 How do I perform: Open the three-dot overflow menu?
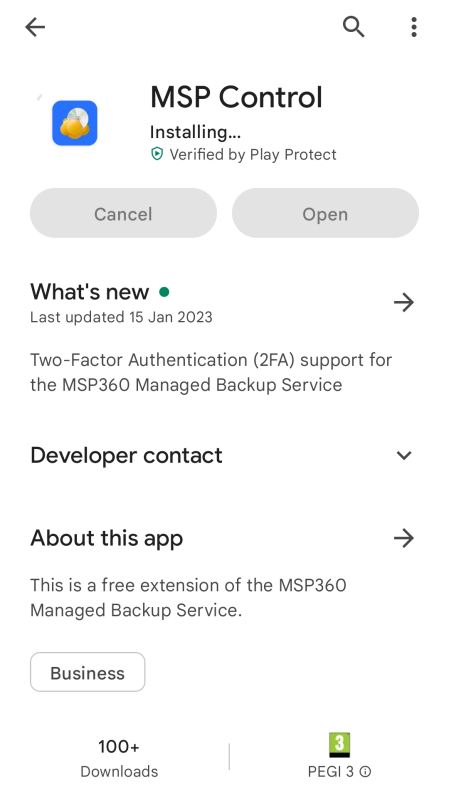pos(414,27)
